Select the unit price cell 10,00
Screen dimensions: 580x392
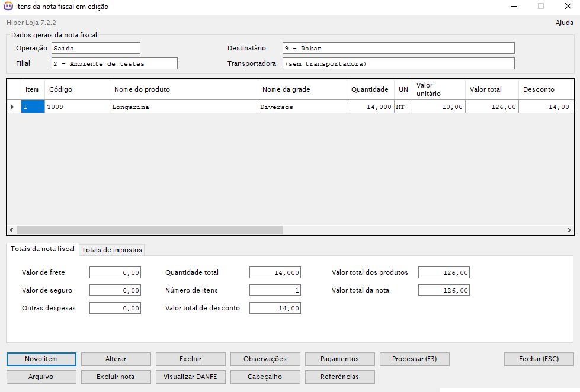438,107
